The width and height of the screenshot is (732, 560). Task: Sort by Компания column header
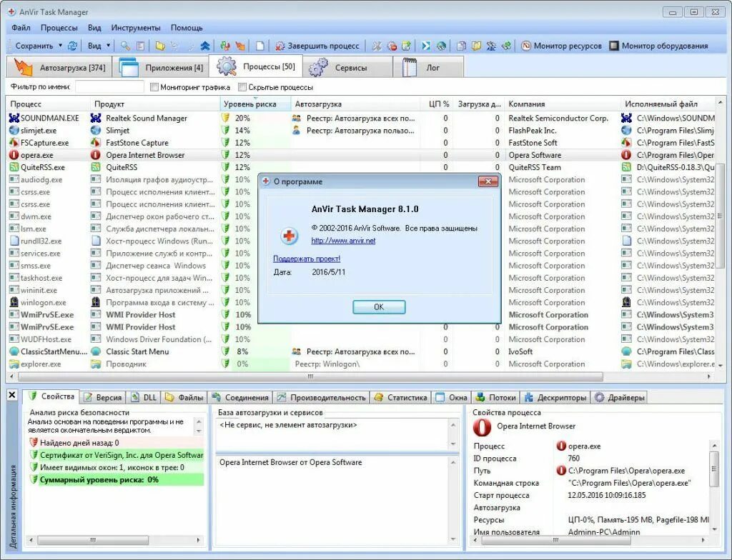[563, 104]
